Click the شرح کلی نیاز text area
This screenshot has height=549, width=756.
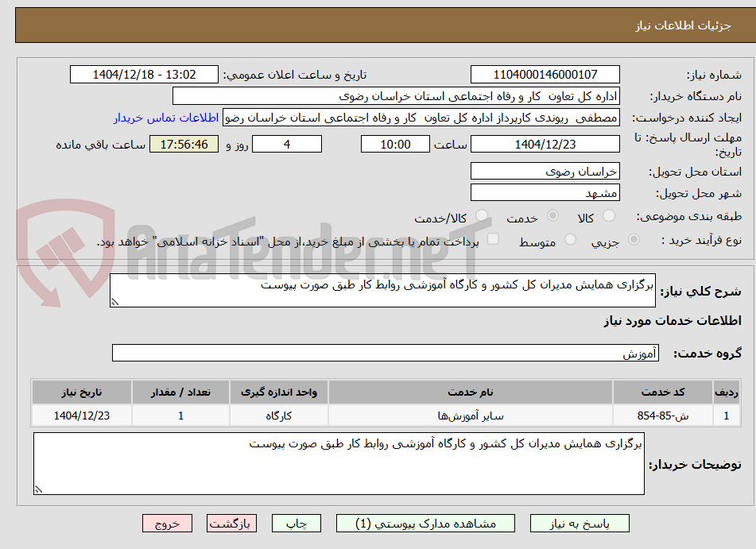click(x=382, y=290)
